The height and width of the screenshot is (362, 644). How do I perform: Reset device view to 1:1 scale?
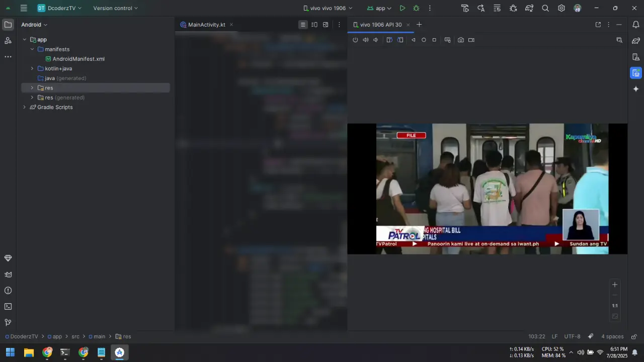click(x=614, y=306)
